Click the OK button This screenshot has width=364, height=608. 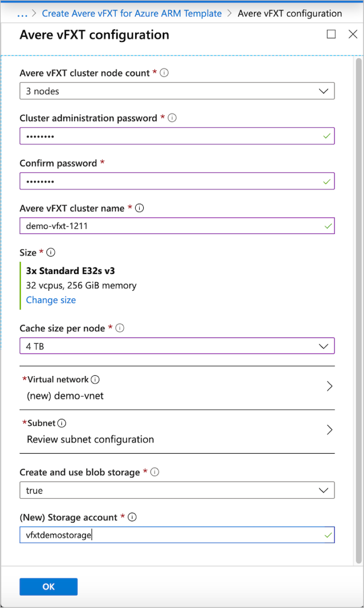pos(49,587)
